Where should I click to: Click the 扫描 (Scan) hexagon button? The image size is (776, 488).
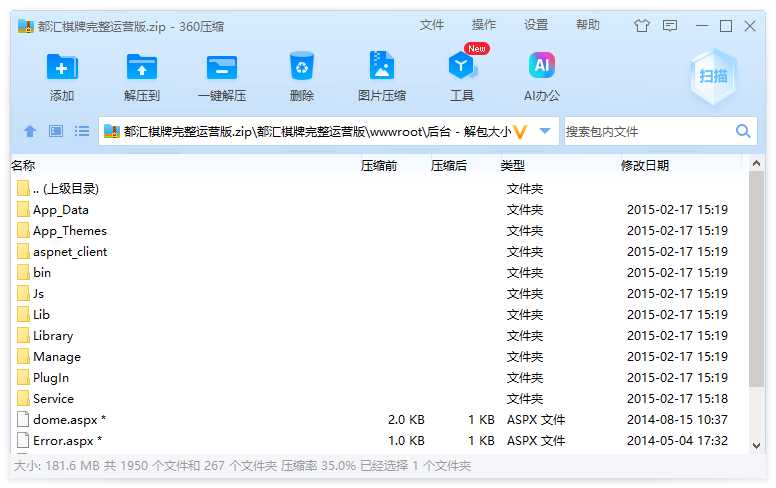(713, 76)
